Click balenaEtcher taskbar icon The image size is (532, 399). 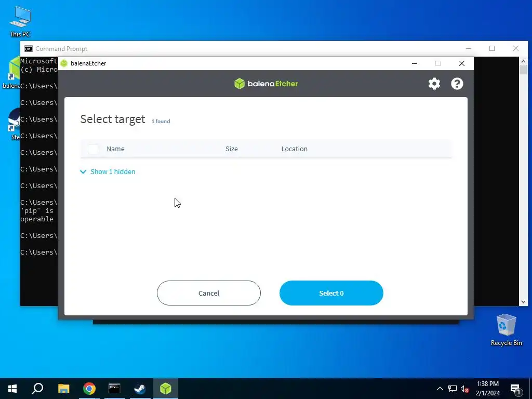point(166,389)
